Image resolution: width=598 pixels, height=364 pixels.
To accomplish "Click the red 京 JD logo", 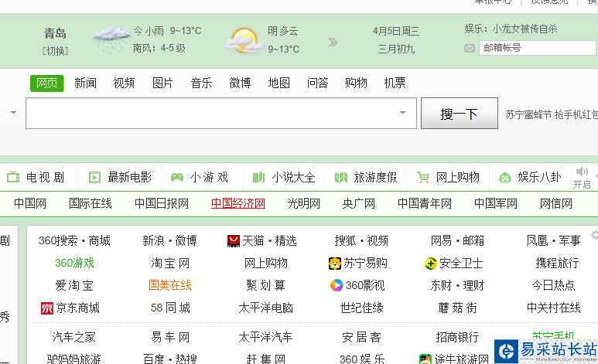I will pyautogui.click(x=47, y=308).
